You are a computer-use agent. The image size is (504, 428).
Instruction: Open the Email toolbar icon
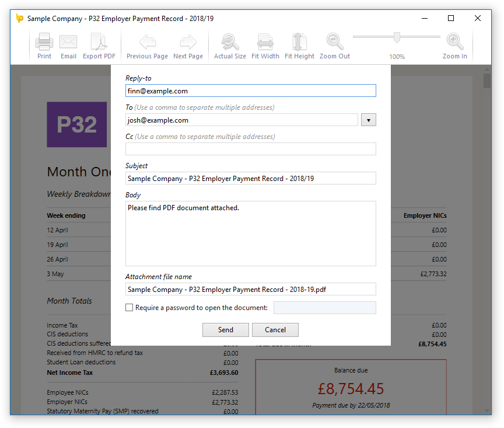pyautogui.click(x=68, y=42)
